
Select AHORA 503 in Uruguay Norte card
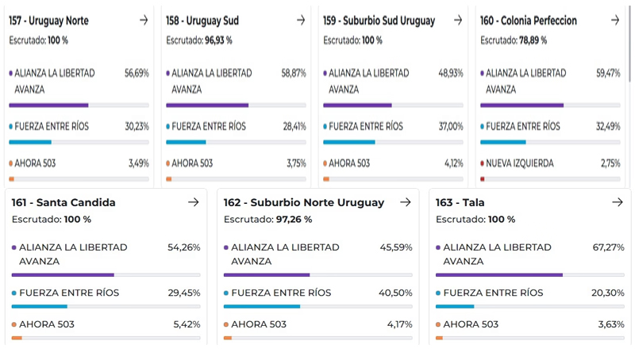35,163
